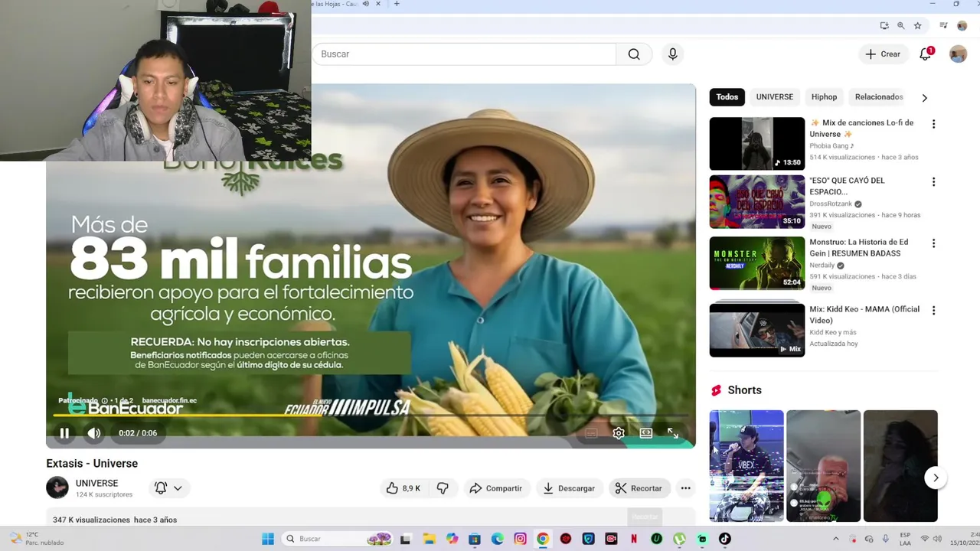Click taskbar Buscar search box
Viewport: 980px width, 551px height.
point(338,539)
